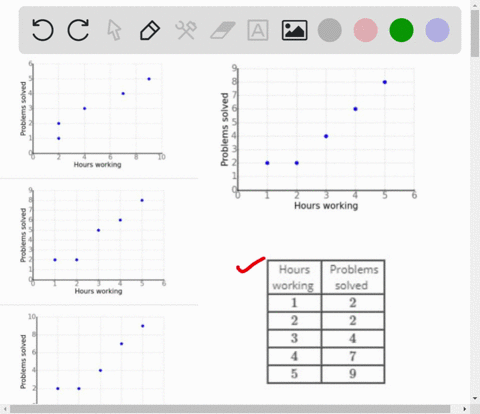The width and height of the screenshot is (480, 414).
Task: Select the pen drawing tool
Action: click(150, 30)
